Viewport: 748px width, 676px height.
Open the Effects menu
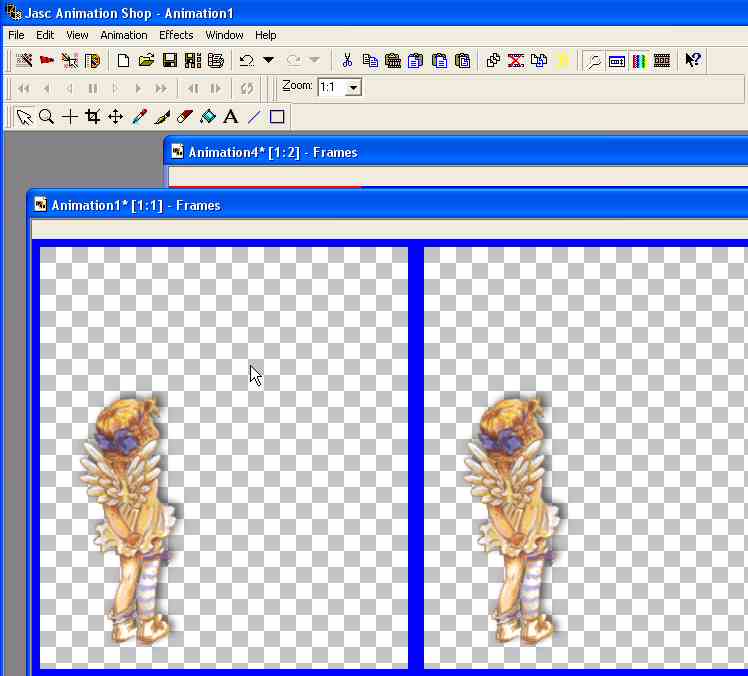click(176, 35)
